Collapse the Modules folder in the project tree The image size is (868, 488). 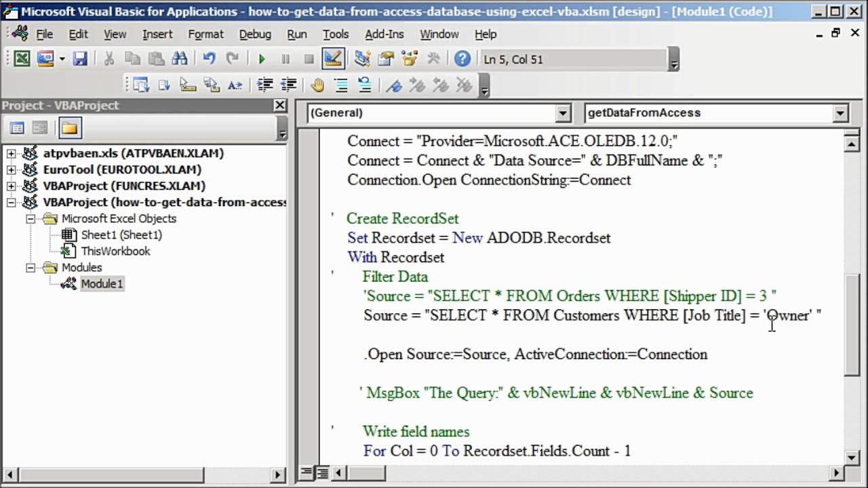[x=31, y=268]
